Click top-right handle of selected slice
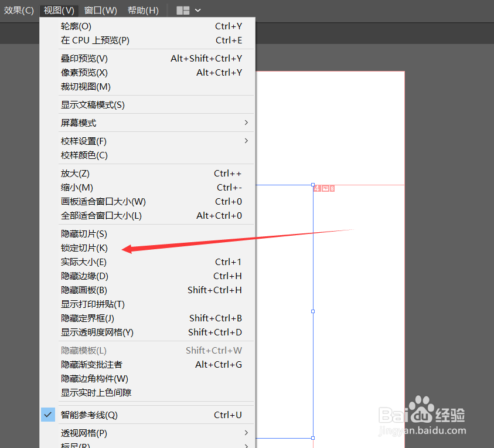This screenshot has height=448, width=494. point(313,185)
